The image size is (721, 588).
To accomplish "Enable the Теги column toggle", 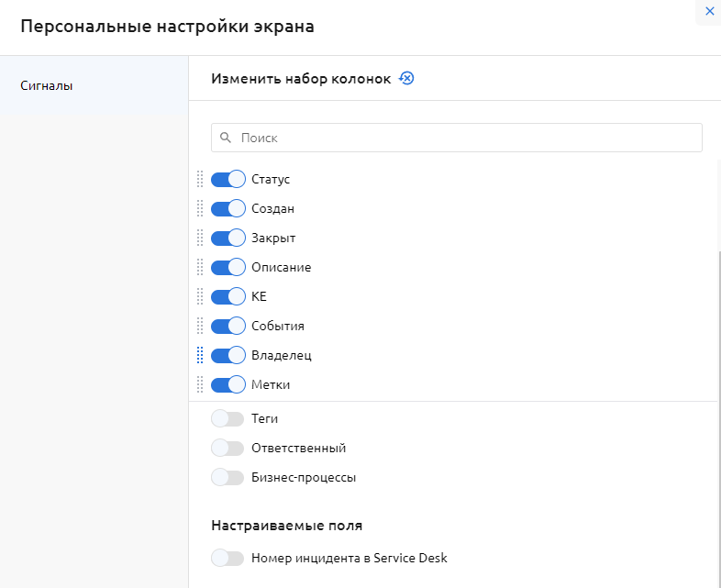I will click(227, 418).
